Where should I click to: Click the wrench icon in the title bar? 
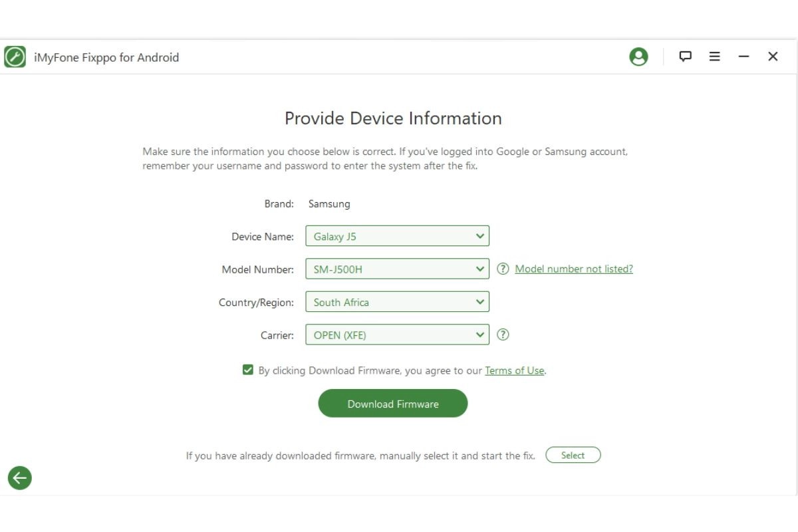coord(14,57)
